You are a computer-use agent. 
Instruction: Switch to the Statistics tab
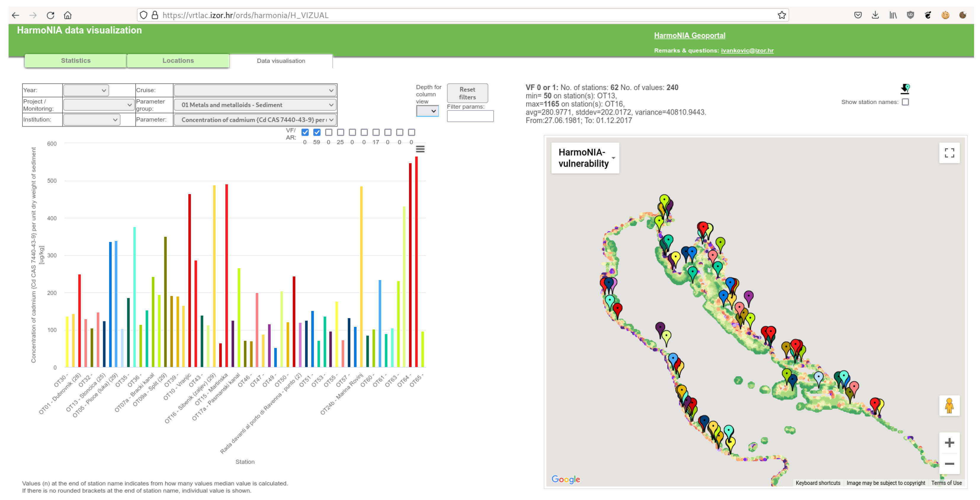76,60
